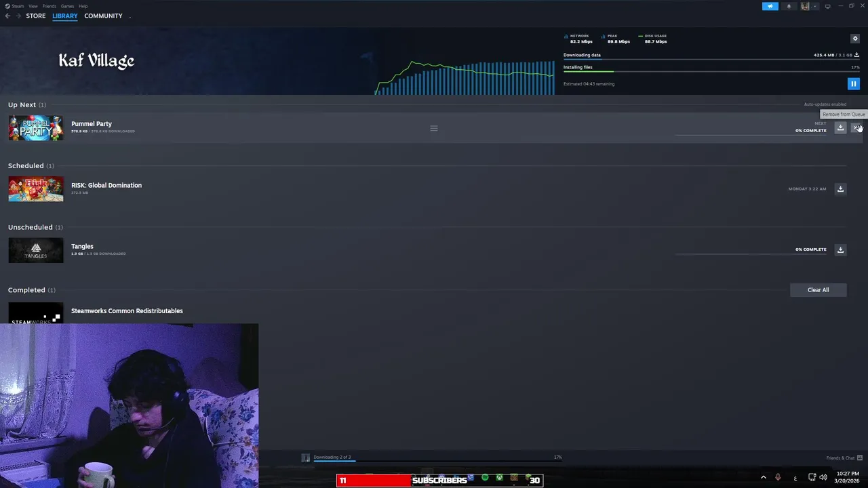Click the Estimated 04:43 remaining text
This screenshot has width=868, height=488.
pyautogui.click(x=589, y=84)
